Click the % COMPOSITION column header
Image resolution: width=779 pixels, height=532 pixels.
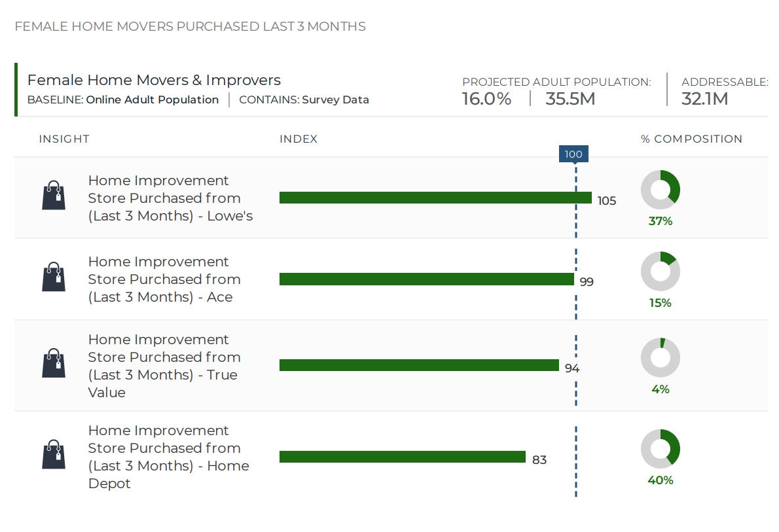[x=691, y=139]
